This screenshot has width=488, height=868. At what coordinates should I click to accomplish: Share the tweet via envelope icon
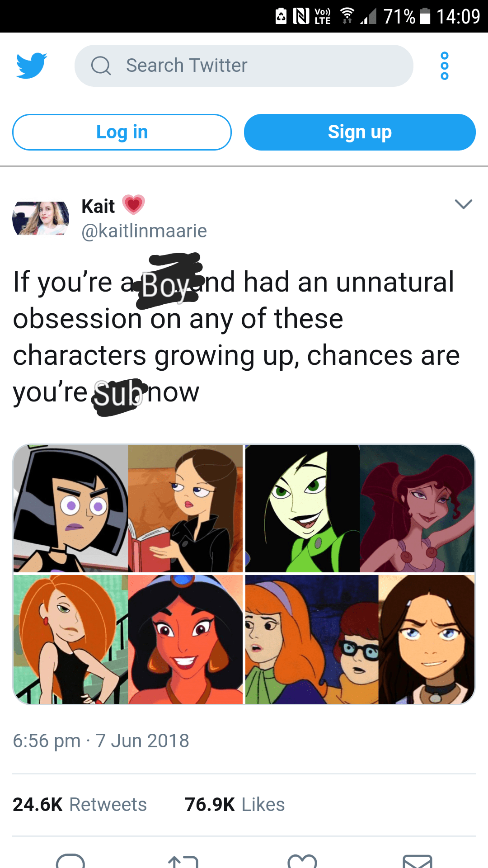(x=418, y=861)
